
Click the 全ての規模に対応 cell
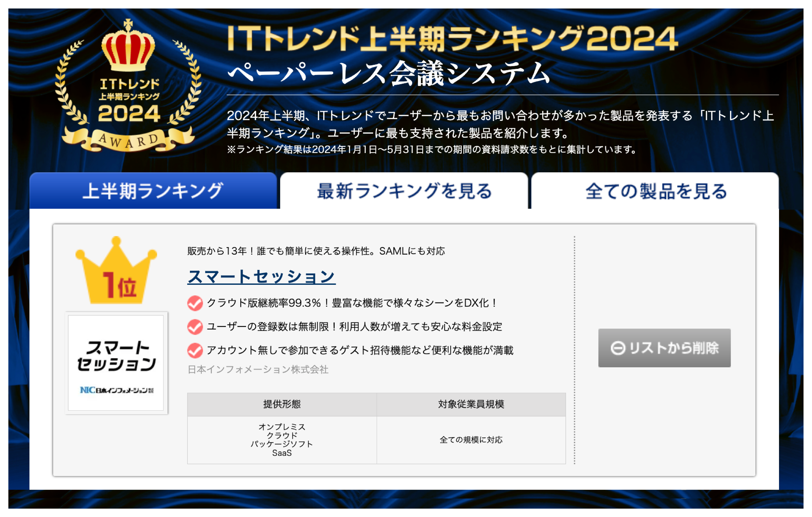tap(471, 440)
